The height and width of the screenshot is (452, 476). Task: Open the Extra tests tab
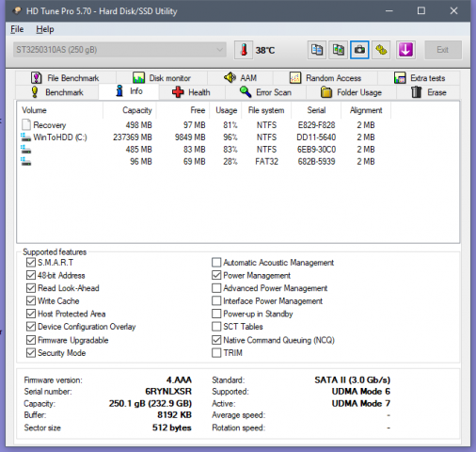point(420,77)
